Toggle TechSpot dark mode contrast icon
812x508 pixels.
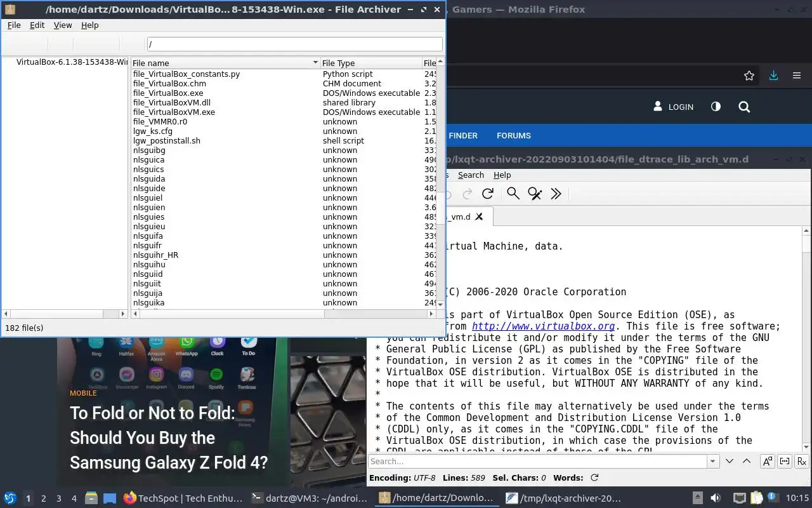click(x=716, y=107)
